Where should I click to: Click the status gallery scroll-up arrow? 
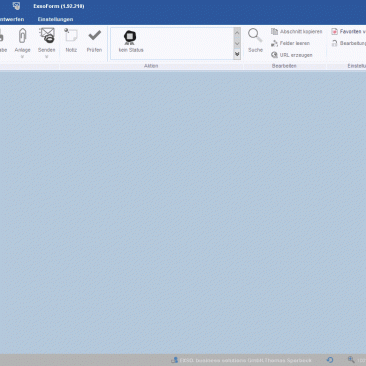[x=237, y=33]
